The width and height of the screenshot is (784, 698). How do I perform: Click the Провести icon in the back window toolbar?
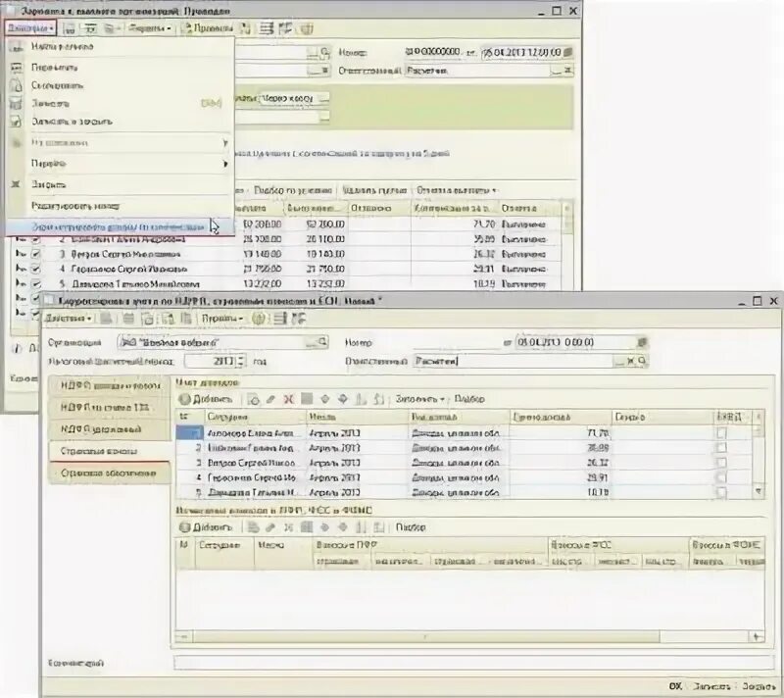(x=186, y=28)
